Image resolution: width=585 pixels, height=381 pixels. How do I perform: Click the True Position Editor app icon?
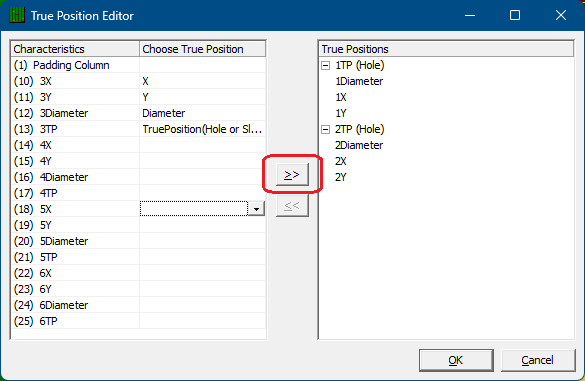[16, 15]
